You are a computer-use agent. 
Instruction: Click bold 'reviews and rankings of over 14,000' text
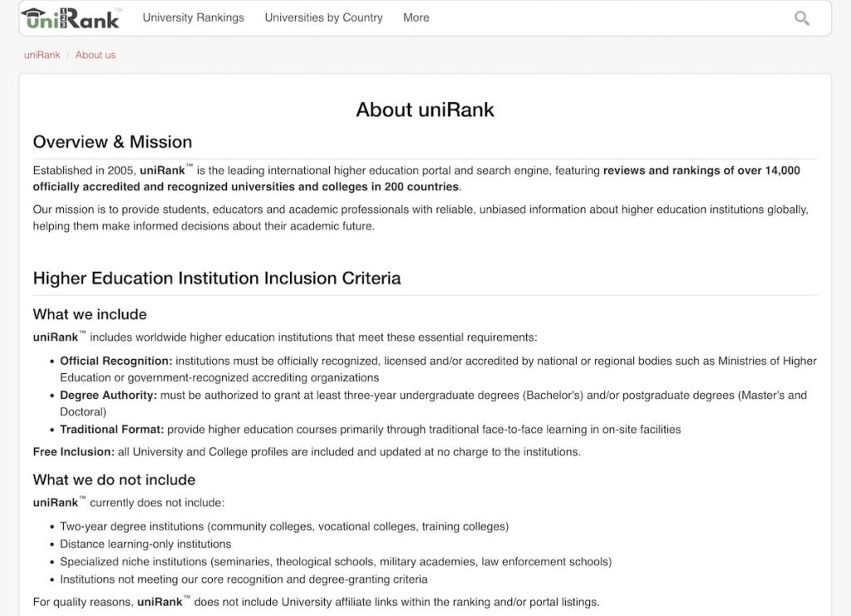pos(701,170)
